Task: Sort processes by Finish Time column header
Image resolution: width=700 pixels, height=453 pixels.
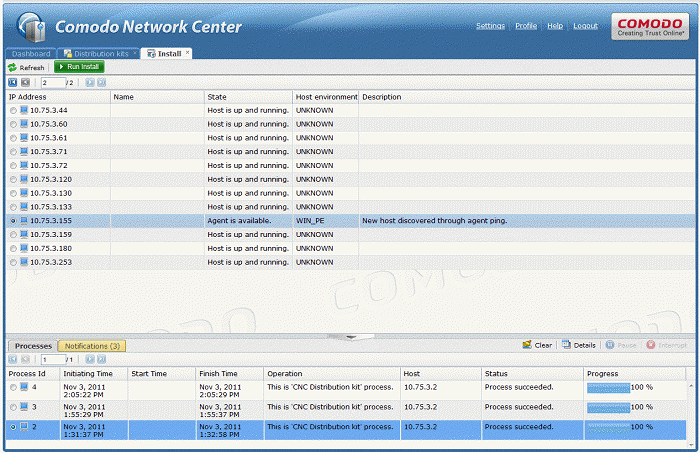Action: (230, 374)
